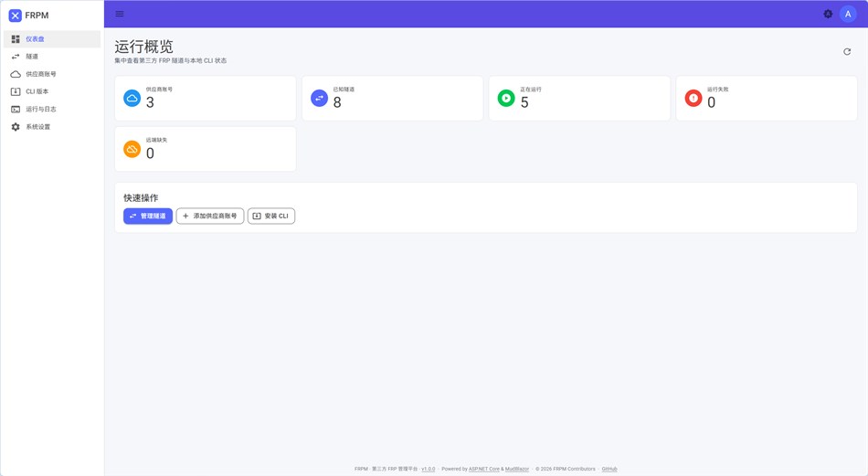Click the '© 2026 FRPM Contributors' footer text

566,469
